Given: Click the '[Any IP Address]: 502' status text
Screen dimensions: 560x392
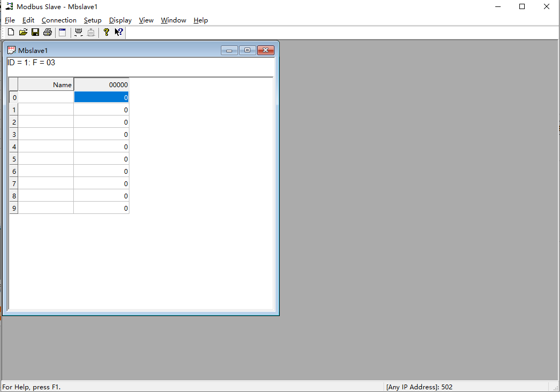Looking at the screenshot, I should 419,387.
